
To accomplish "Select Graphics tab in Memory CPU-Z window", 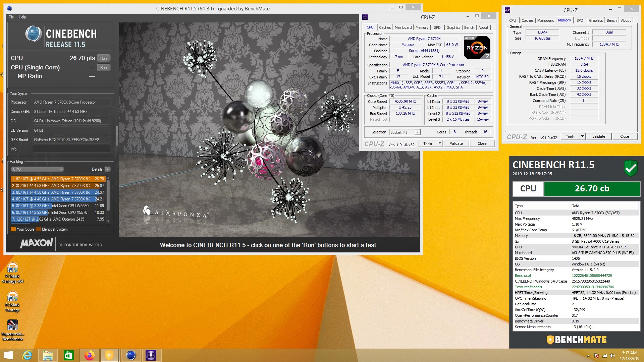I will [x=596, y=20].
